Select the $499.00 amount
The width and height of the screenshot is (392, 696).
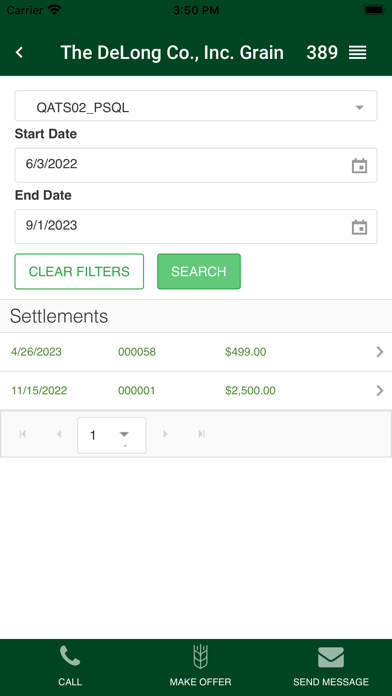point(245,352)
